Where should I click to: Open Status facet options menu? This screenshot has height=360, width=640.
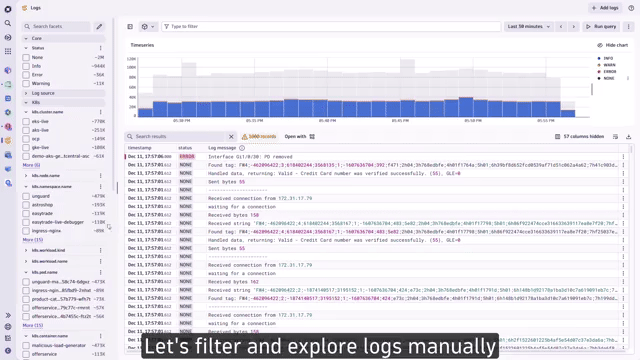tap(100, 48)
